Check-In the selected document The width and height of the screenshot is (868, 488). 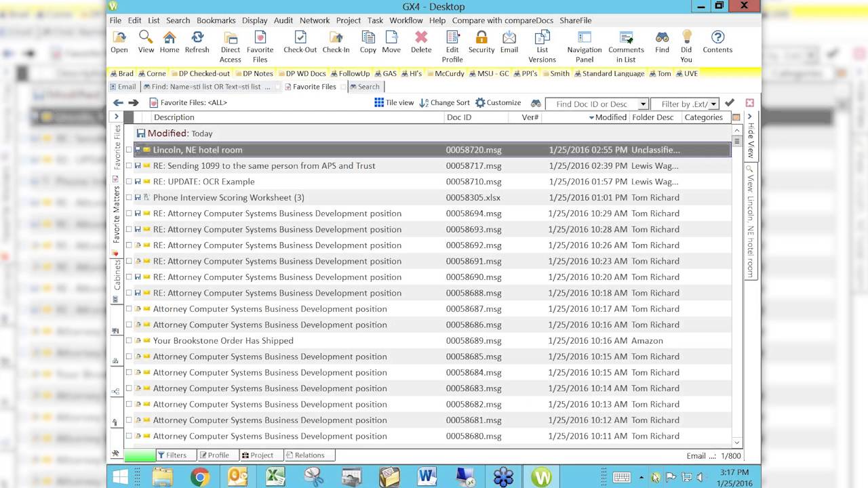click(x=336, y=42)
